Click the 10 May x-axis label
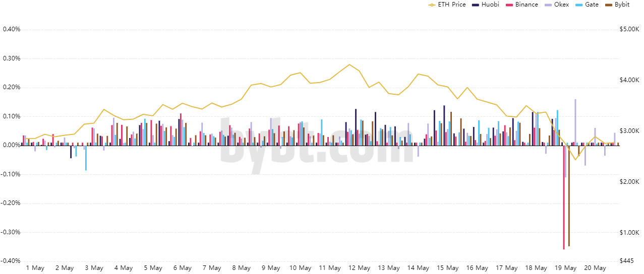The width and height of the screenshot is (644, 274). (x=301, y=268)
